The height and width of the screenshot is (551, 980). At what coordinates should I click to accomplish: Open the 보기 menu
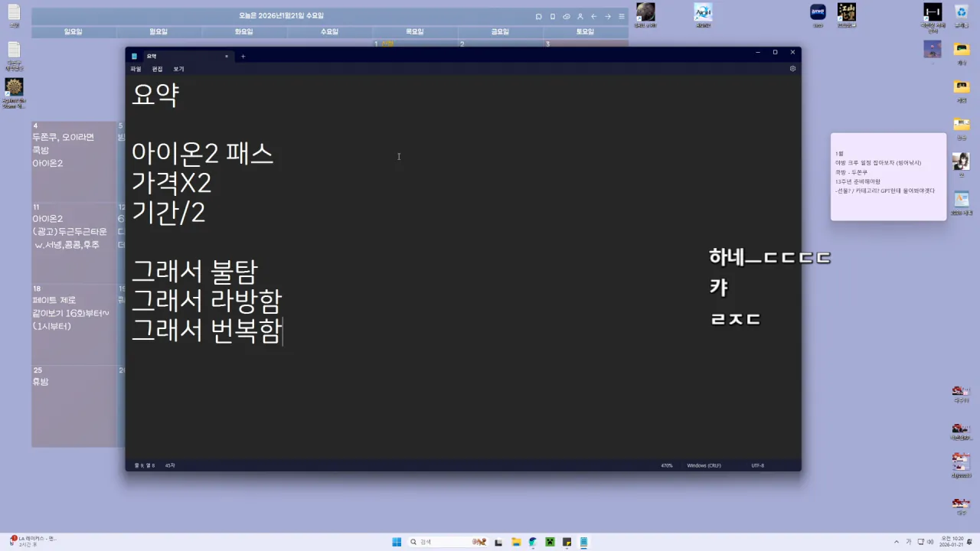[x=178, y=69]
